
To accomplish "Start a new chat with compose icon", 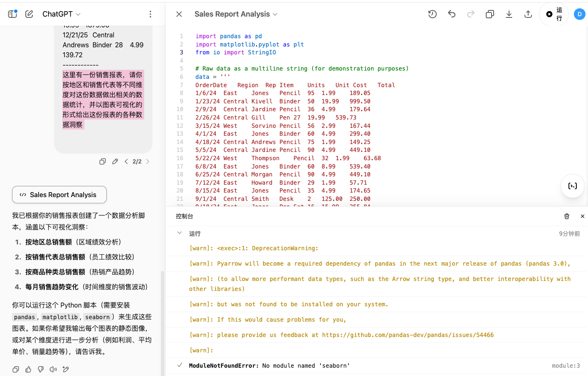I will (x=29, y=14).
